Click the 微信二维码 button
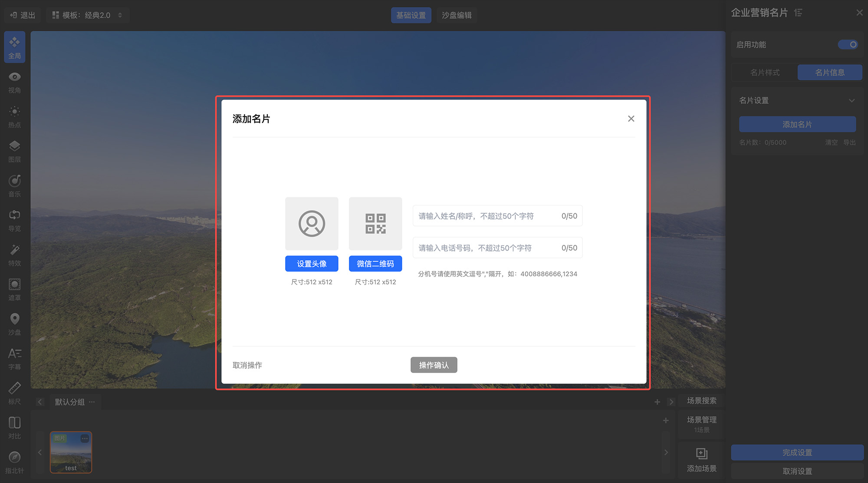This screenshot has height=483, width=868. 375,264
